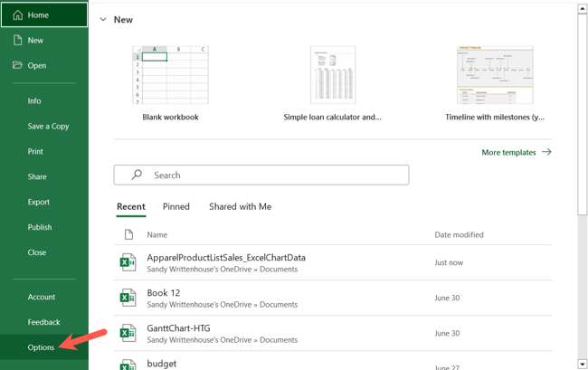
Task: Switch to the Recent tab
Action: click(131, 206)
